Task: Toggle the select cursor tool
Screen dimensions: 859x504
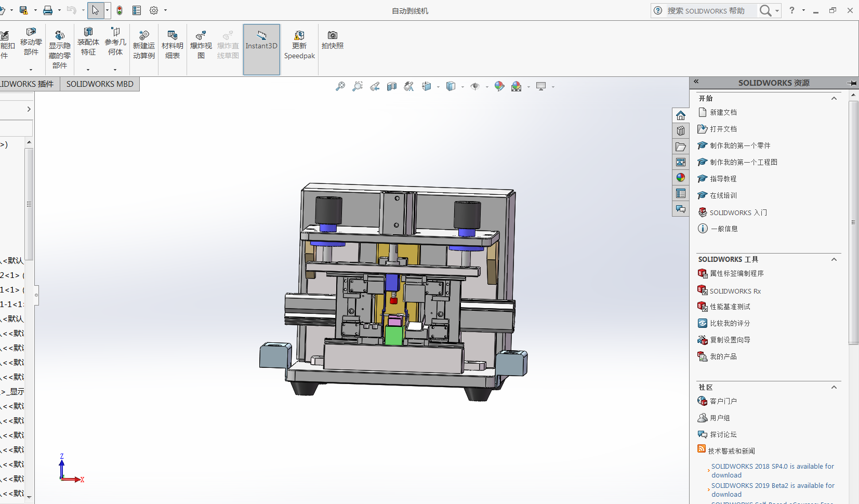Action: [96, 10]
